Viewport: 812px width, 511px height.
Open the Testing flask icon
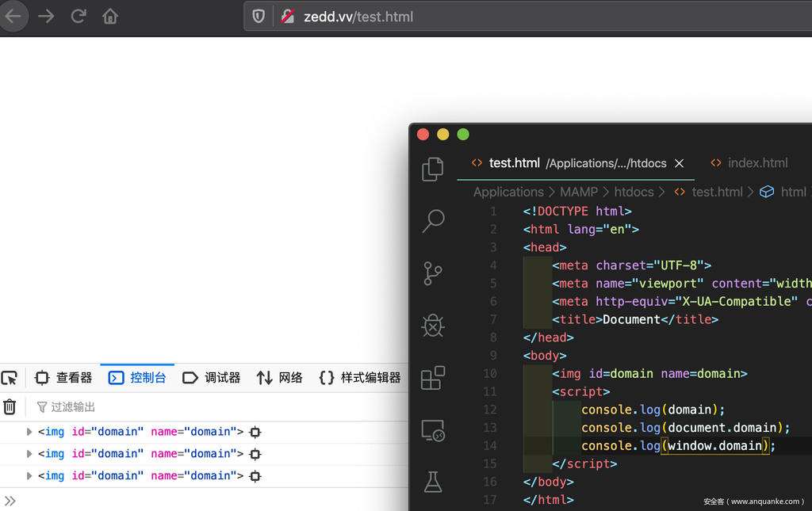click(x=433, y=482)
